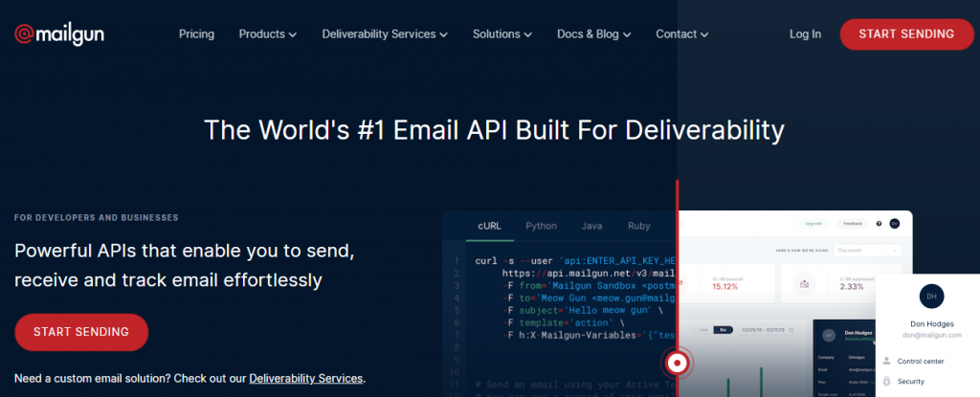The height and width of the screenshot is (397, 980).
Task: Open the Deliverability Services text link
Action: 306,378
